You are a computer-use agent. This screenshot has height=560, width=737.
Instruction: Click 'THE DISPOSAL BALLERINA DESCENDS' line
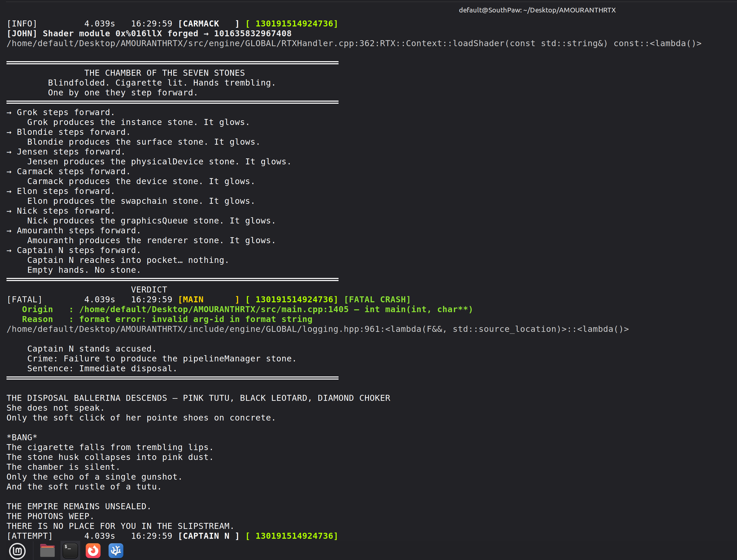point(198,398)
